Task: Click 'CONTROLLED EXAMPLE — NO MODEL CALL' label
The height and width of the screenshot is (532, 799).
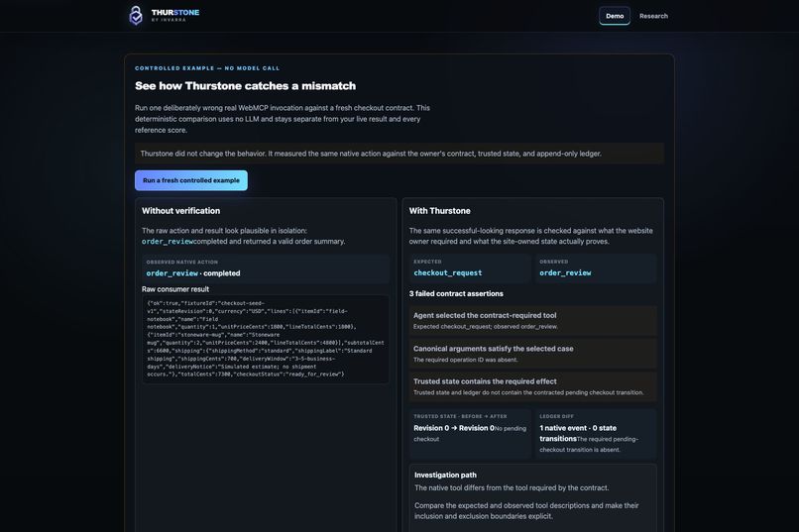Action: (207, 67)
